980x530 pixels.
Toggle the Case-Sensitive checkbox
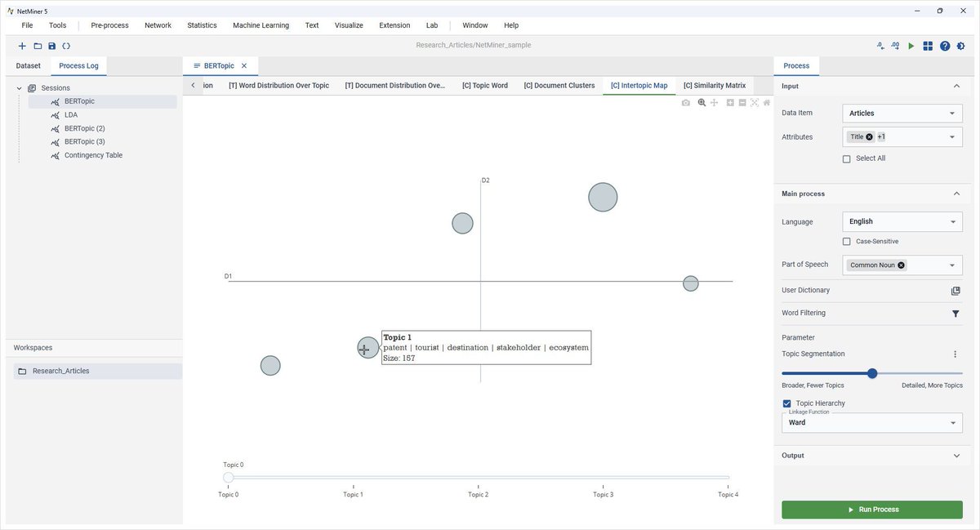847,241
